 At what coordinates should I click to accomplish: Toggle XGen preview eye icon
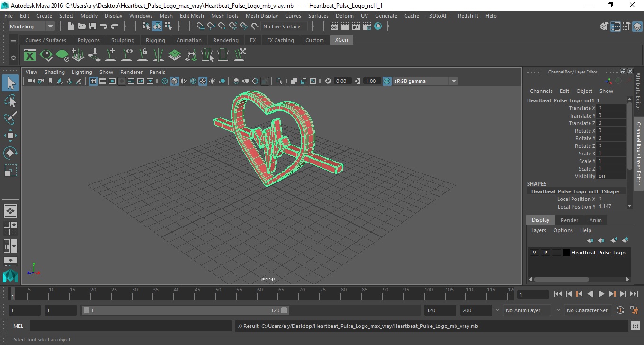click(46, 55)
